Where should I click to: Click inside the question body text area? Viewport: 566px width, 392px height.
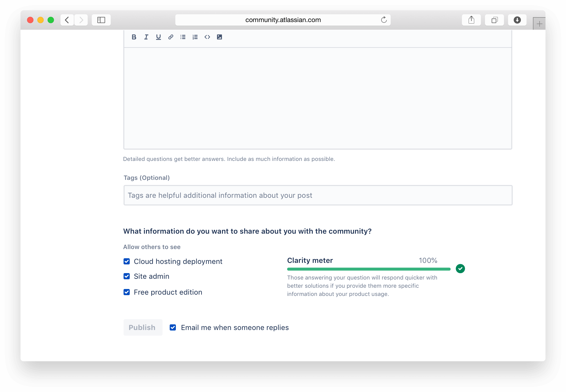click(x=318, y=98)
